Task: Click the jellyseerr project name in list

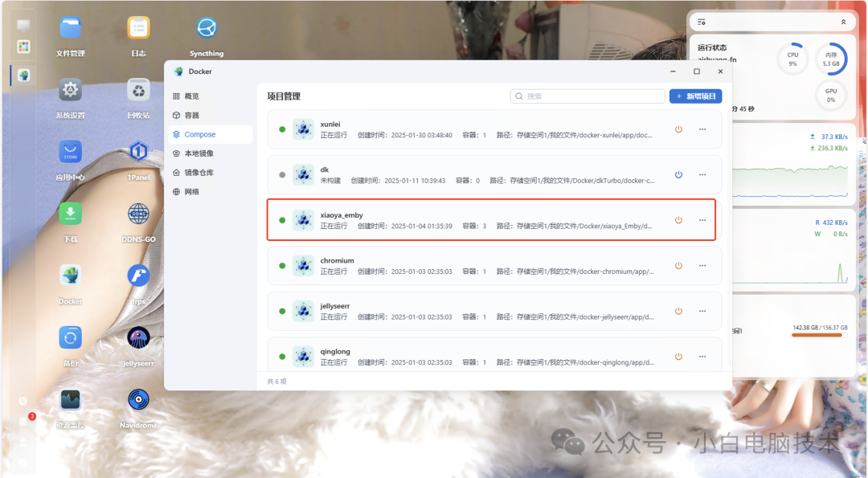Action: tap(335, 306)
